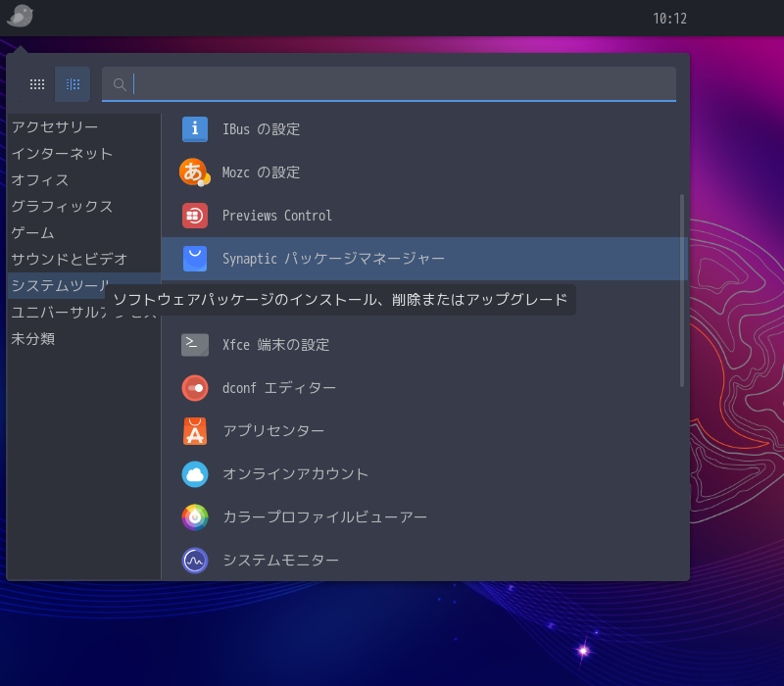784x686 pixels.
Task: Launch 'dconf エディター' entry
Action: pos(424,388)
